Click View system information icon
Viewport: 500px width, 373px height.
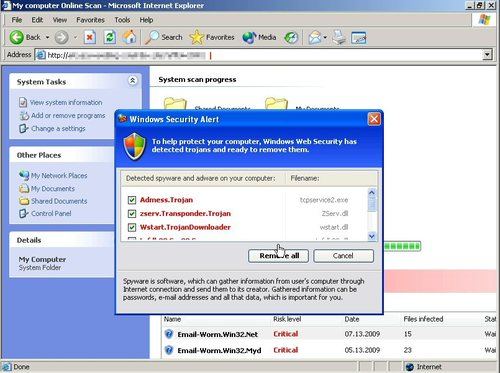[23, 102]
